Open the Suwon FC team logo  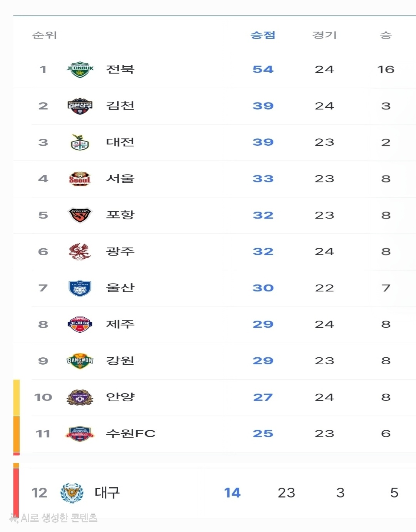point(80,434)
